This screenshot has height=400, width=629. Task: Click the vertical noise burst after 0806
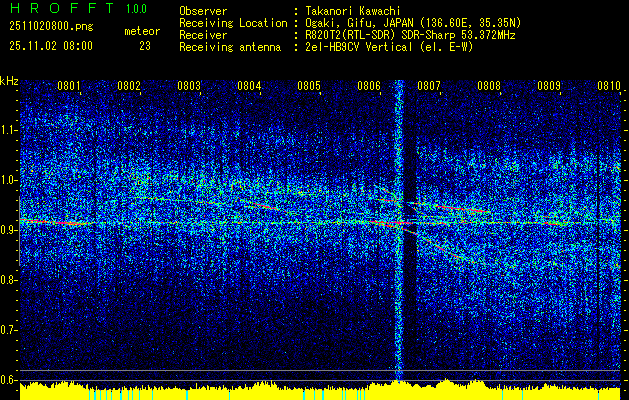point(399,231)
